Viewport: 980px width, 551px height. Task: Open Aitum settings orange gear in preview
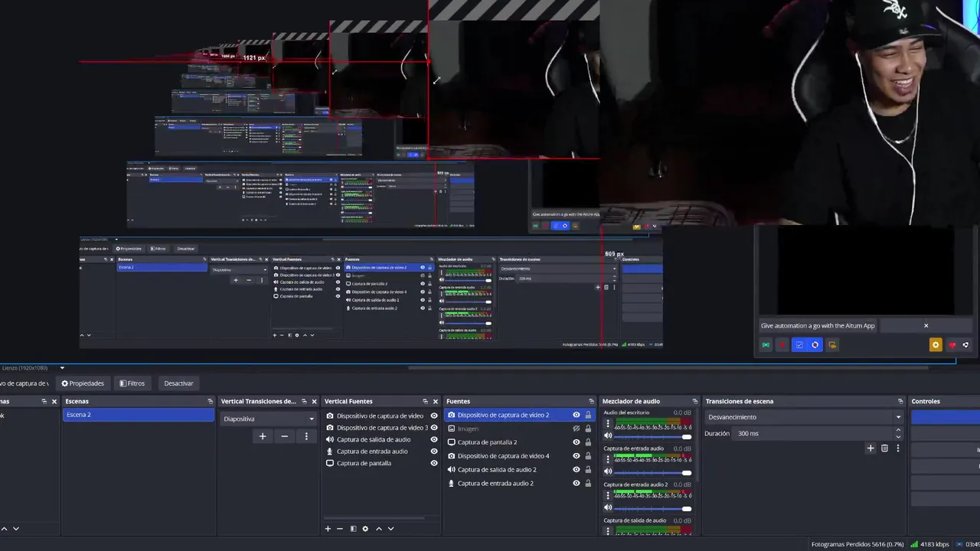coord(936,345)
